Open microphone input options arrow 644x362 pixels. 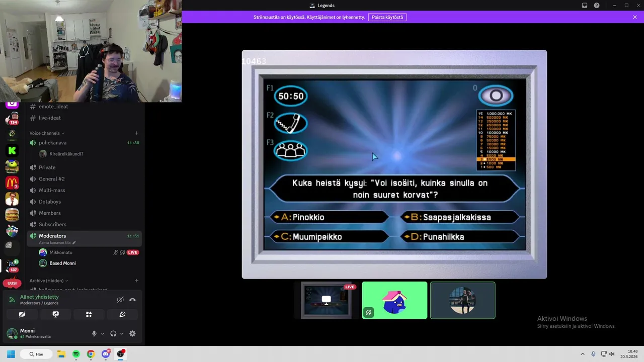[103, 333]
